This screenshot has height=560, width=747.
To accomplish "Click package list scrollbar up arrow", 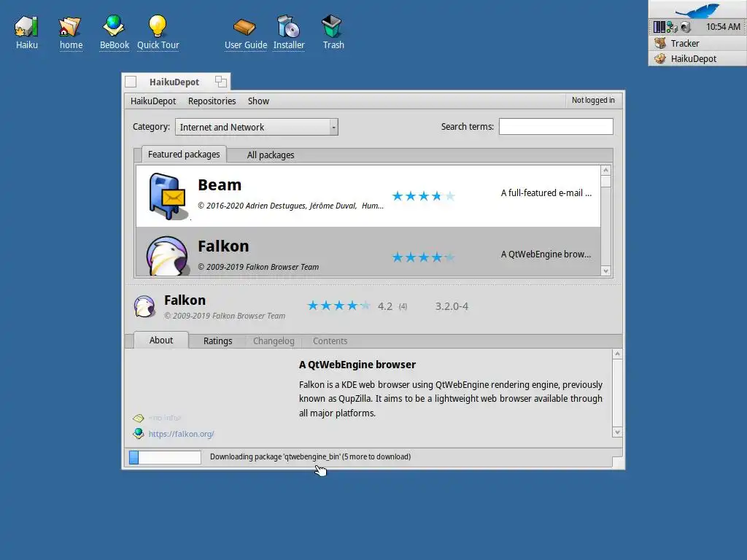I will 605,170.
